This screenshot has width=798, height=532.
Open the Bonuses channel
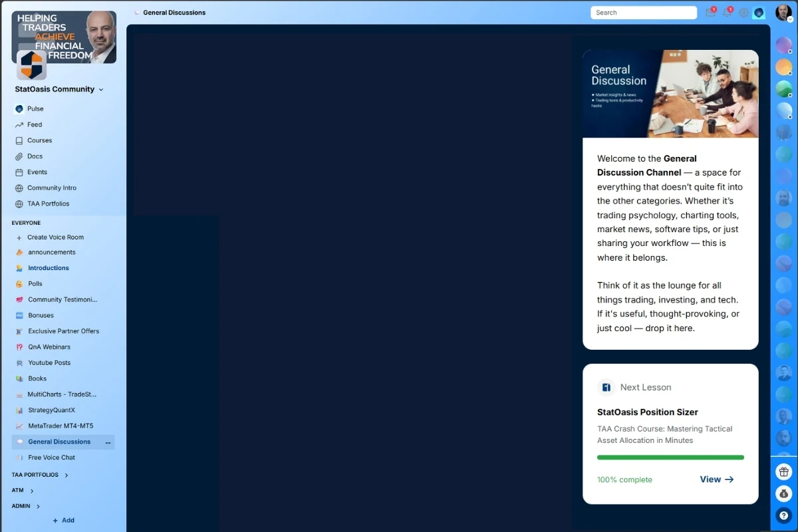(x=41, y=315)
